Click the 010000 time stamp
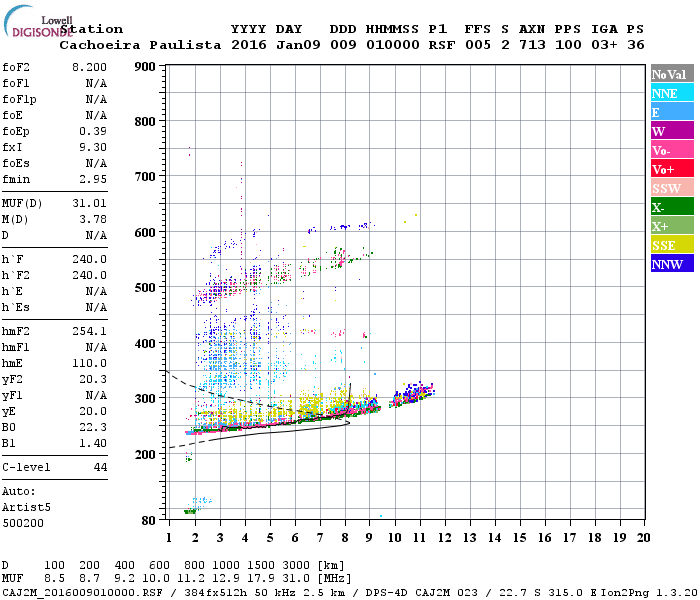Viewport: 700px width, 600px height. pos(392,45)
